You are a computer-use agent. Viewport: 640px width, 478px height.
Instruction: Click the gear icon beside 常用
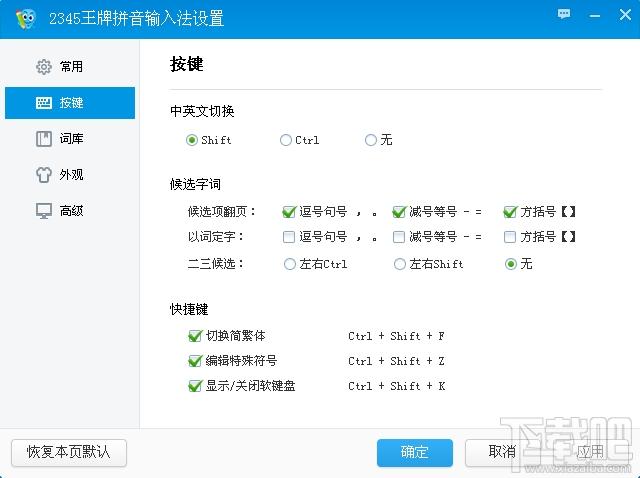tap(44, 67)
